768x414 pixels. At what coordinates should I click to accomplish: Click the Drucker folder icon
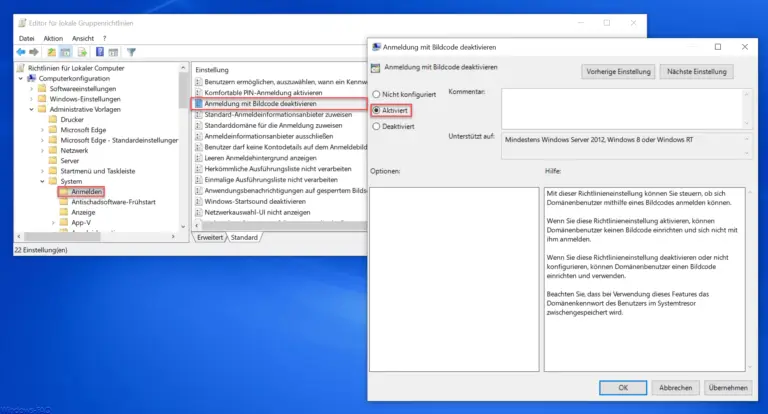pos(53,120)
